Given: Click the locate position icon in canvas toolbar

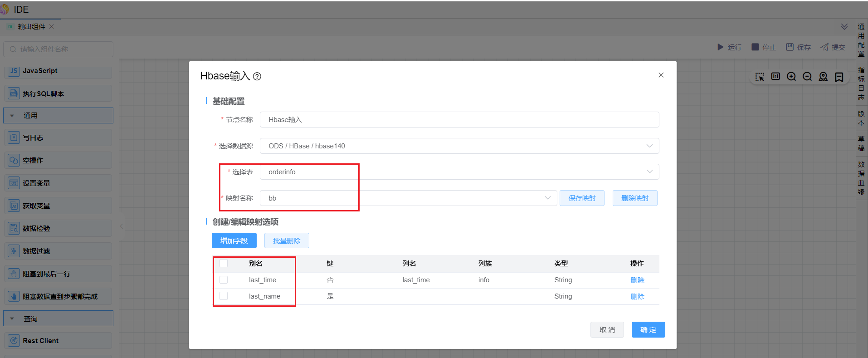Looking at the screenshot, I should click(x=823, y=77).
